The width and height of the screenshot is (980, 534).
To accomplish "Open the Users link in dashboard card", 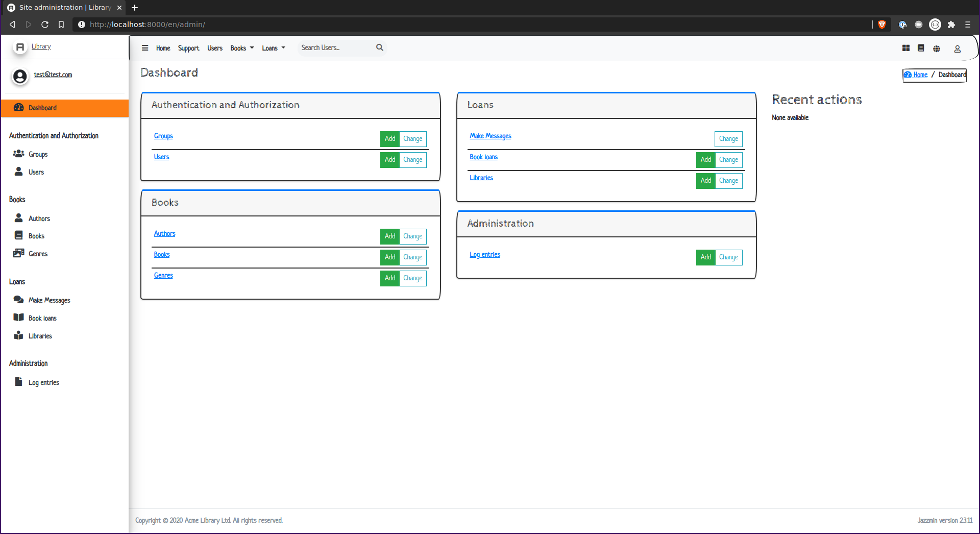I will point(161,157).
